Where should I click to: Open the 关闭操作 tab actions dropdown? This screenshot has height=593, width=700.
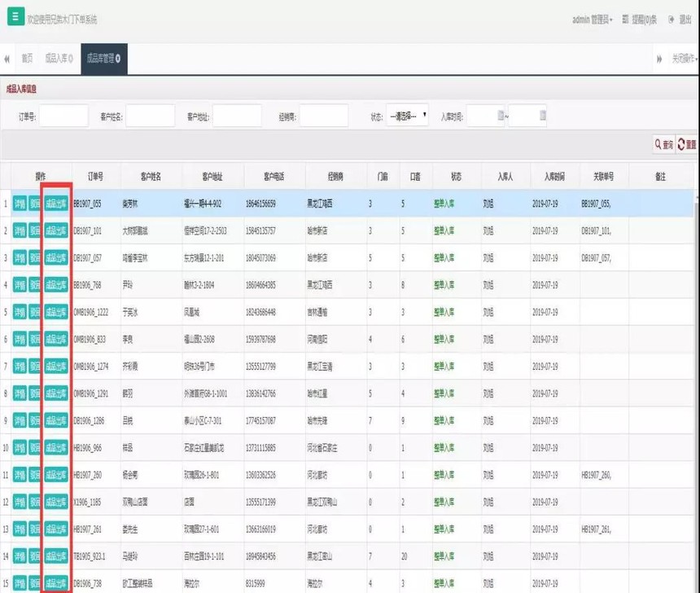685,59
